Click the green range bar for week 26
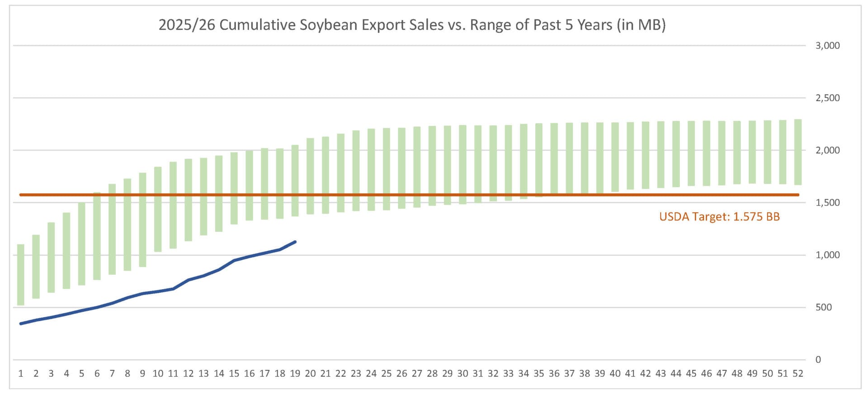868x398 pixels. (x=401, y=168)
